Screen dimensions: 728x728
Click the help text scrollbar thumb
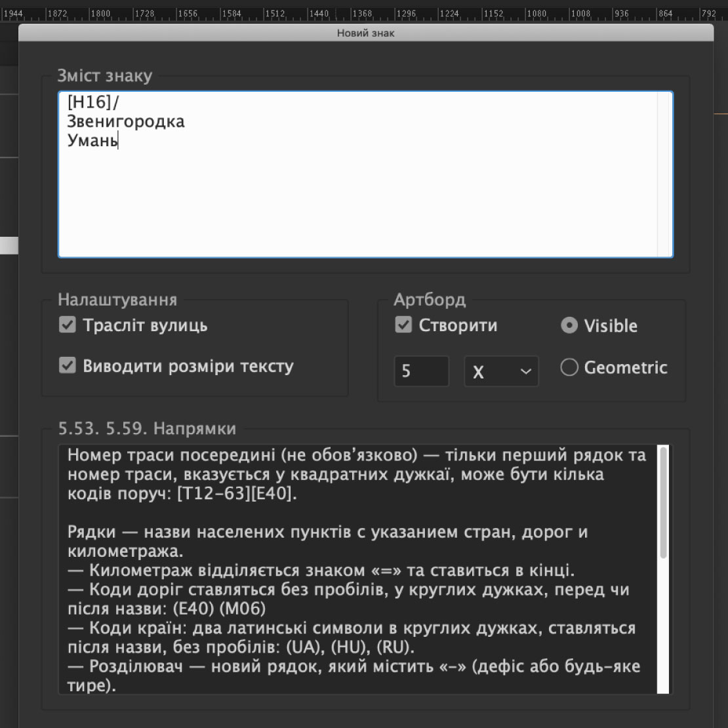(664, 502)
